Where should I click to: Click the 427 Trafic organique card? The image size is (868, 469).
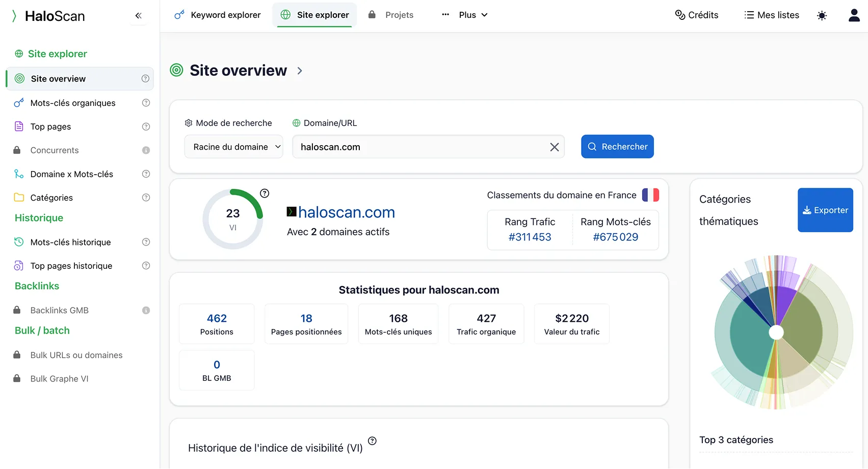tap(486, 324)
